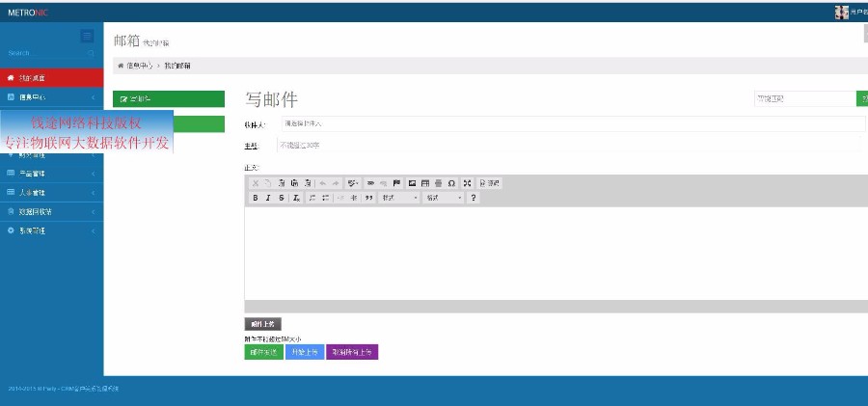Click the Unlink icon
Image resolution: width=868 pixels, height=406 pixels.
click(x=383, y=183)
